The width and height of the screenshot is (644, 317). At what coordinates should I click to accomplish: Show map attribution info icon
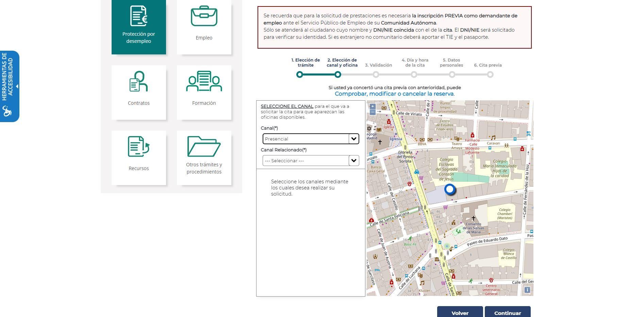(527, 290)
